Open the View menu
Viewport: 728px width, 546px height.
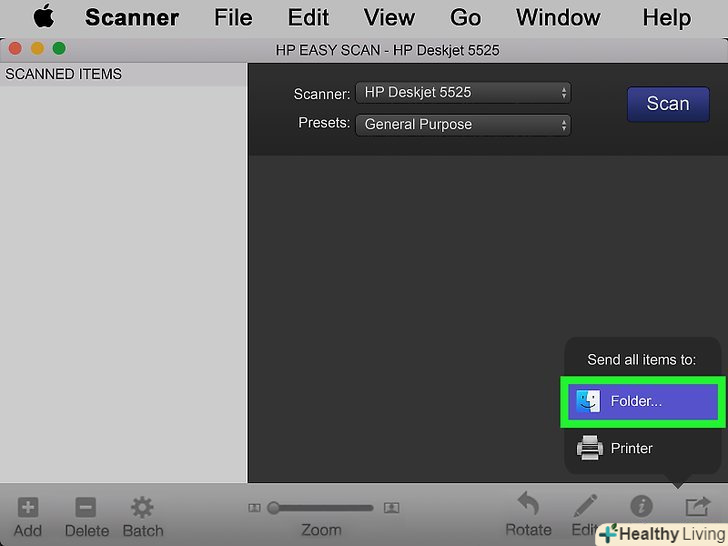tap(389, 18)
